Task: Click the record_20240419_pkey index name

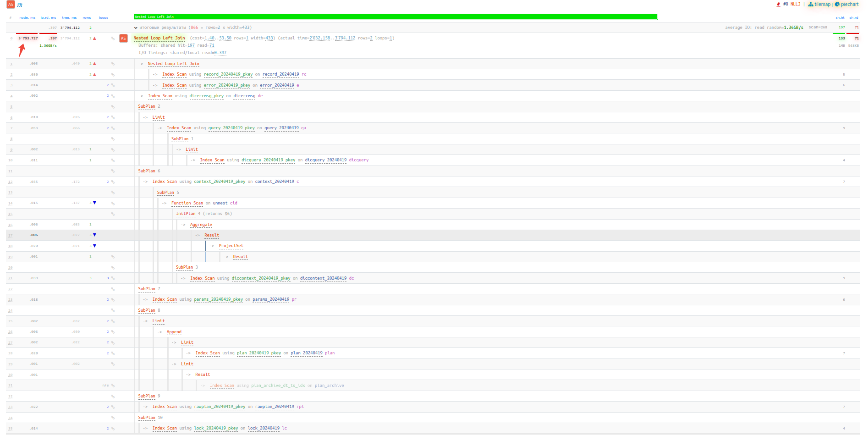Action: coord(228,74)
